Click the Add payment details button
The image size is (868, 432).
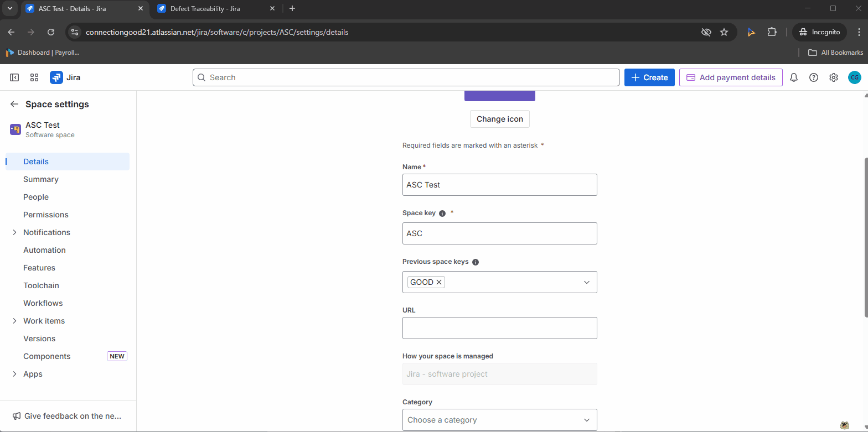tap(730, 77)
